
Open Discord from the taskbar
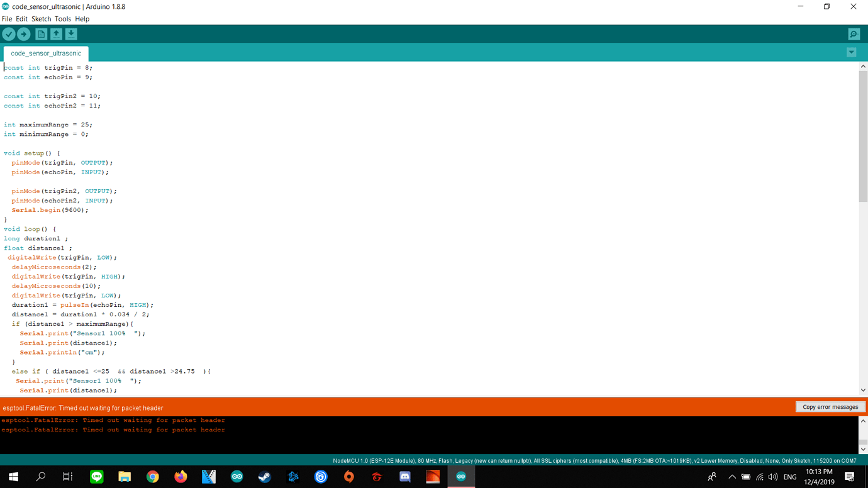[x=404, y=477]
